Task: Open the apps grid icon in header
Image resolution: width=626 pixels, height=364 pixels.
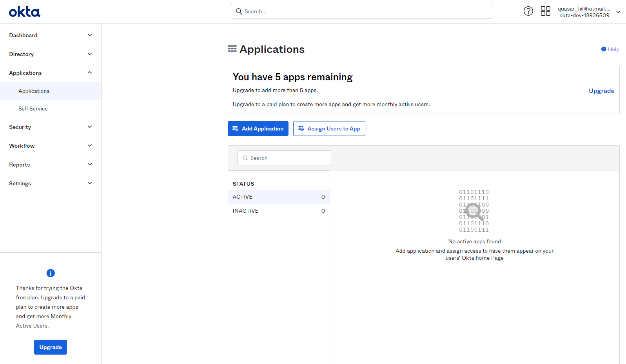Action: click(x=546, y=11)
